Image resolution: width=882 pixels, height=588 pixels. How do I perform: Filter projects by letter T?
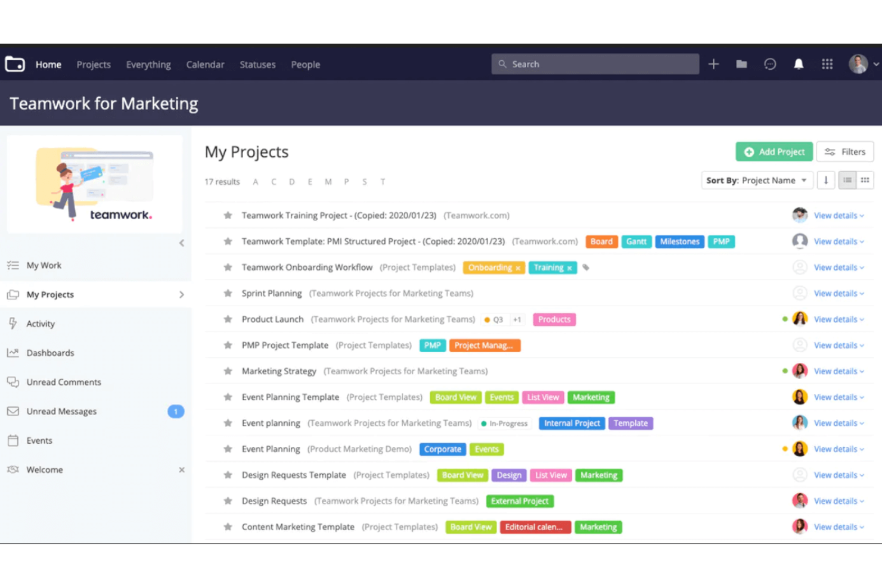pos(383,182)
